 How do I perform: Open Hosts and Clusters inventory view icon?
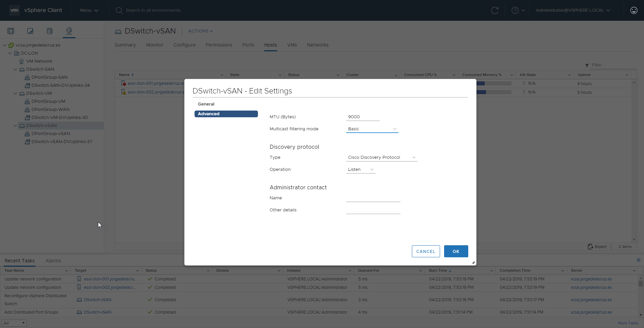tap(11, 31)
